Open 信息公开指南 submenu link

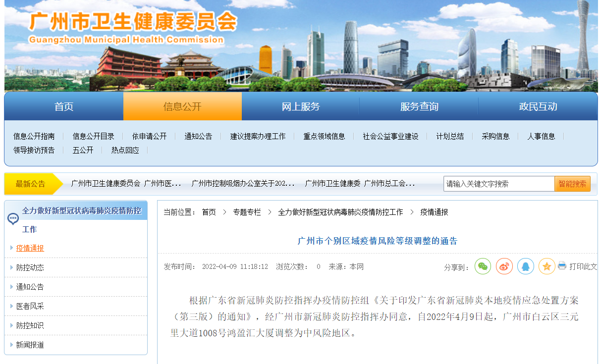[x=34, y=136]
